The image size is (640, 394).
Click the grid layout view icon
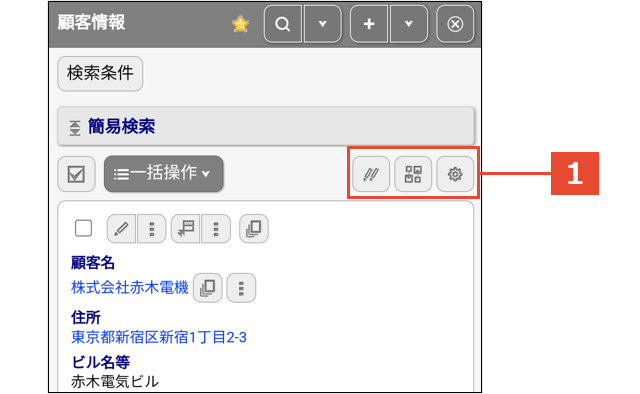coord(413,174)
